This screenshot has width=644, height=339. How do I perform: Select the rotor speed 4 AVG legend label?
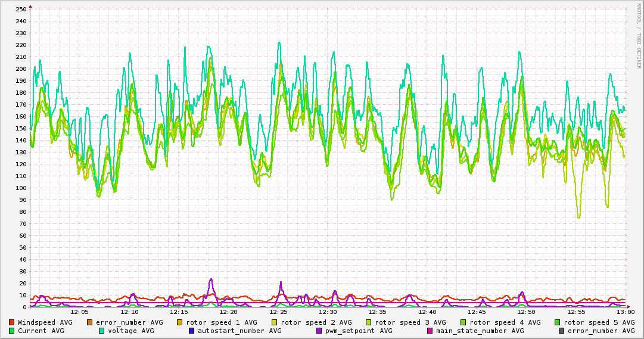pyautogui.click(x=505, y=323)
